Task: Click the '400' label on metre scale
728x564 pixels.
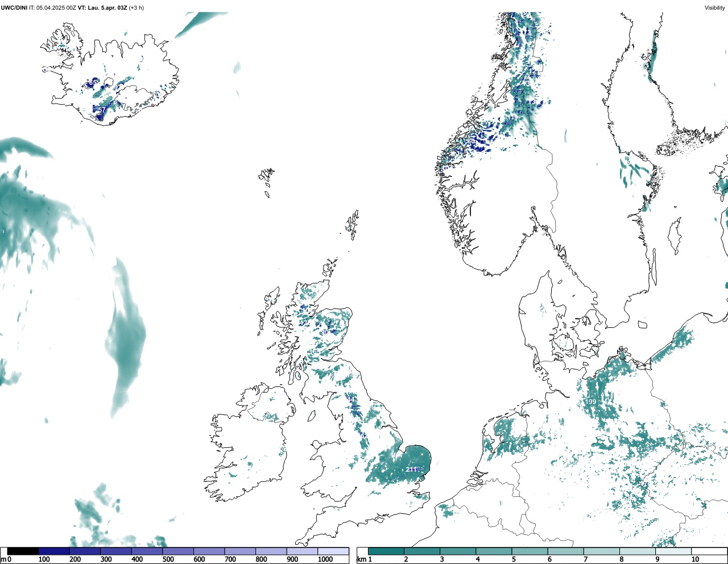Action: (x=137, y=559)
